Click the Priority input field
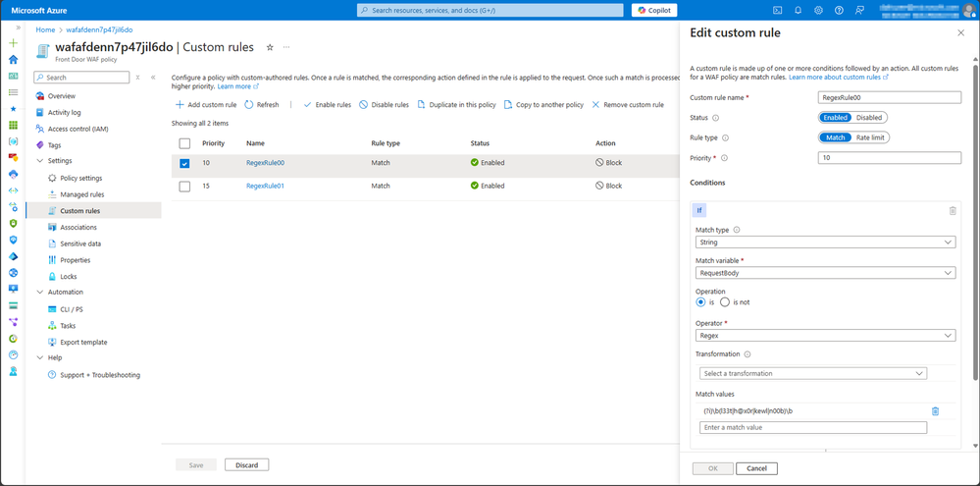980x486 pixels. tap(890, 158)
